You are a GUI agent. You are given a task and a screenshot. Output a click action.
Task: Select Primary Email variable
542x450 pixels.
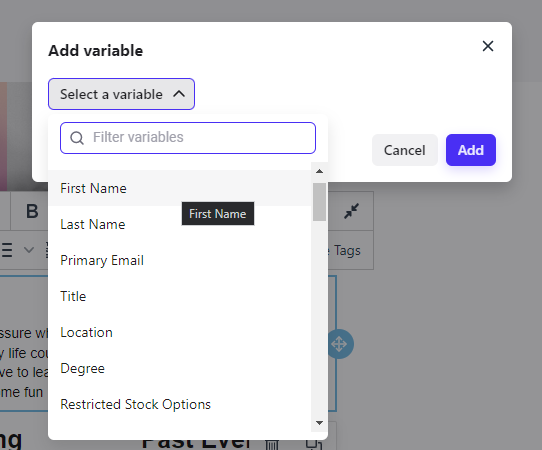click(180, 260)
